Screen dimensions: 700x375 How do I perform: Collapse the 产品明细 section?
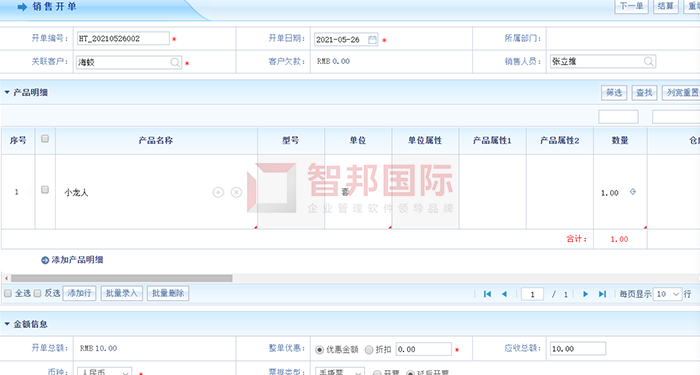click(x=7, y=92)
